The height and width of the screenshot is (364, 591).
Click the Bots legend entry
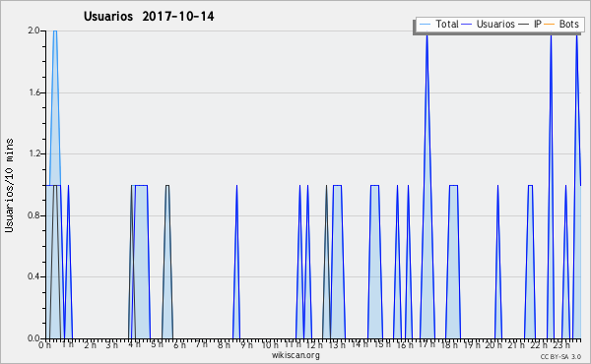pyautogui.click(x=561, y=24)
